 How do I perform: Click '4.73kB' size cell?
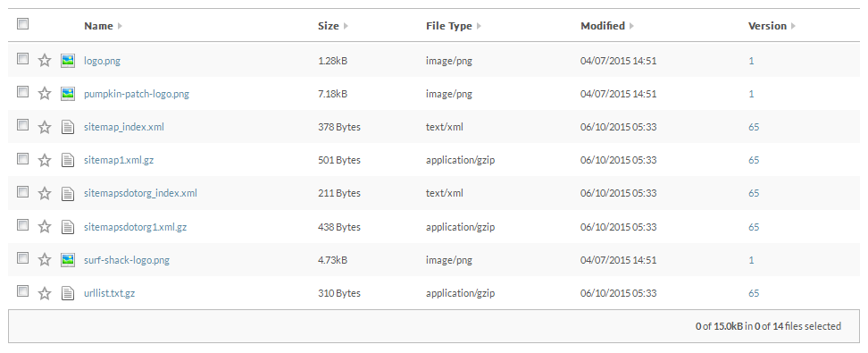point(333,260)
